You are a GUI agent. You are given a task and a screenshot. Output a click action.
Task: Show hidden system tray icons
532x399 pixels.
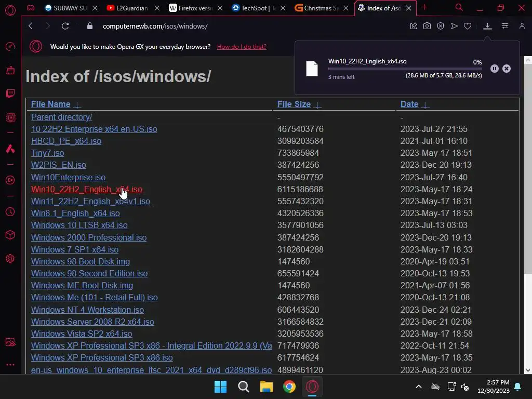[419, 387]
